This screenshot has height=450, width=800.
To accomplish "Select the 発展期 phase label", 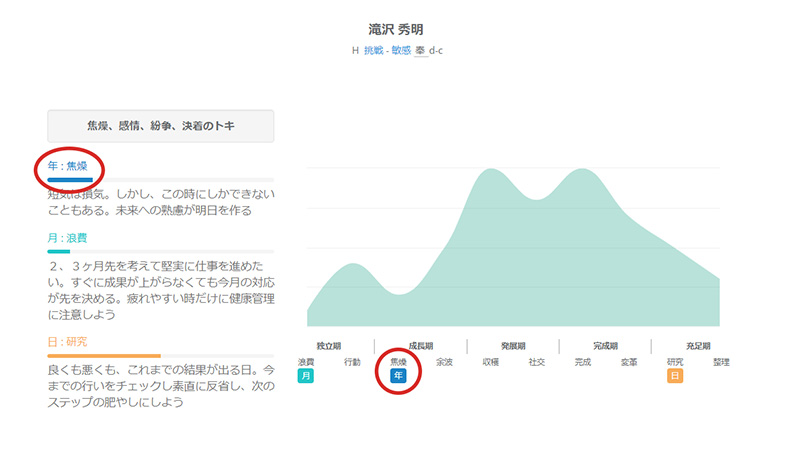I will coord(513,346).
